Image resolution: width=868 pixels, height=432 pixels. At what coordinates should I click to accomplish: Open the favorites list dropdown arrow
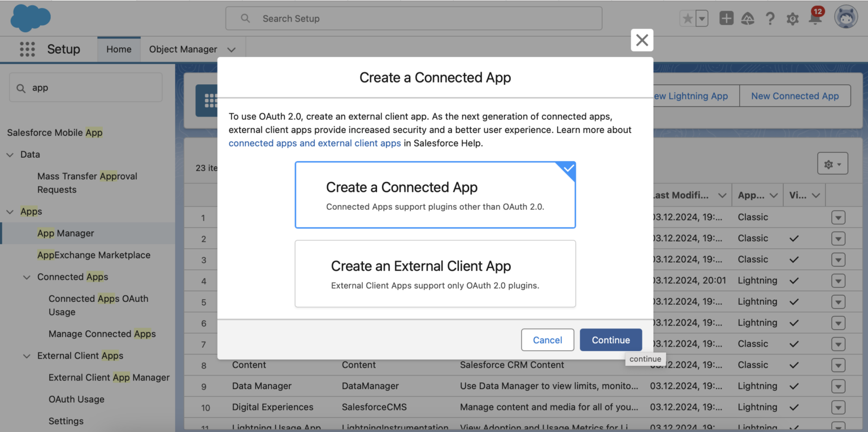[x=702, y=19]
